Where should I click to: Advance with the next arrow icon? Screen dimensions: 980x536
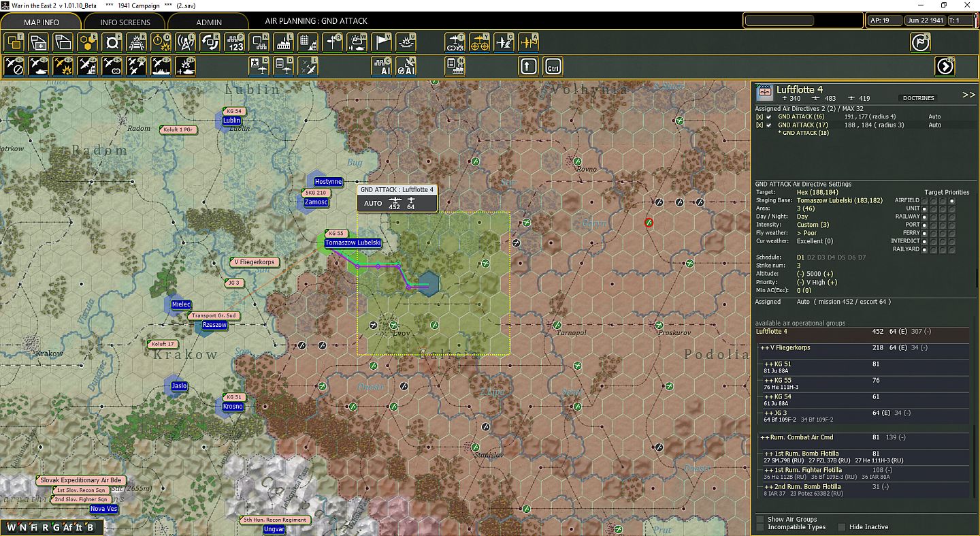[945, 66]
